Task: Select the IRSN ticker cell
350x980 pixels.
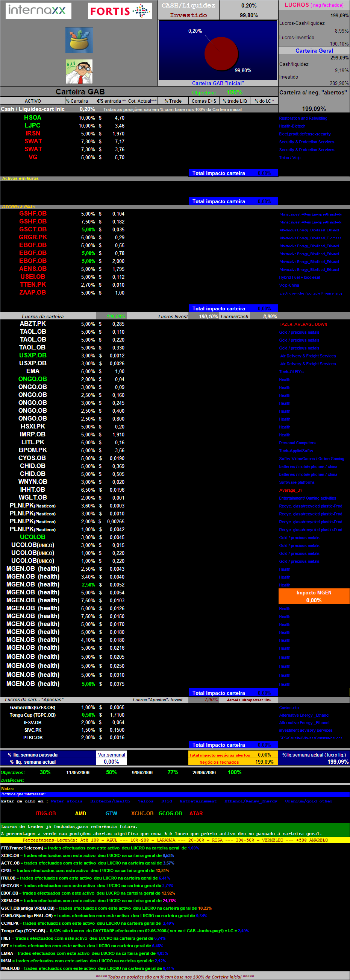Action: pos(33,134)
